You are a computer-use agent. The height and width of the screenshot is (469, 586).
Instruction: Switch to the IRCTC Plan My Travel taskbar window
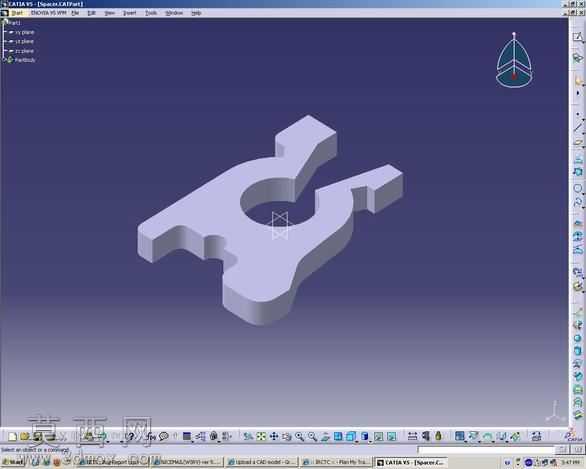coord(336,463)
